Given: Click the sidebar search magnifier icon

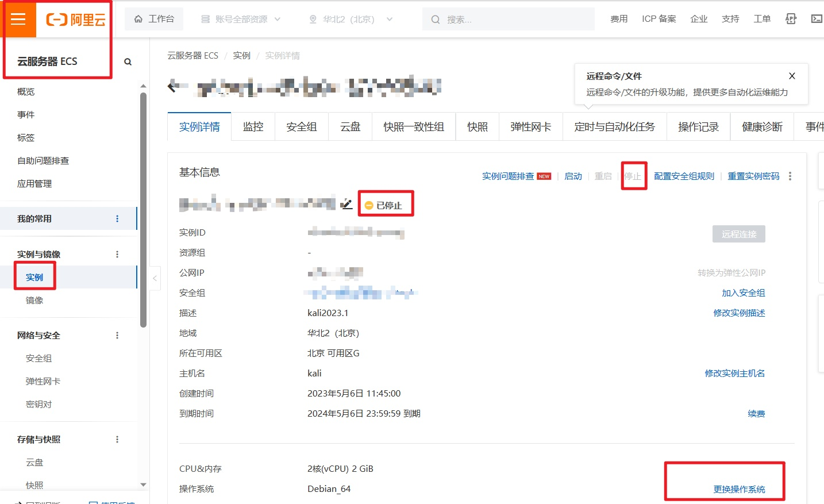Looking at the screenshot, I should tap(128, 61).
